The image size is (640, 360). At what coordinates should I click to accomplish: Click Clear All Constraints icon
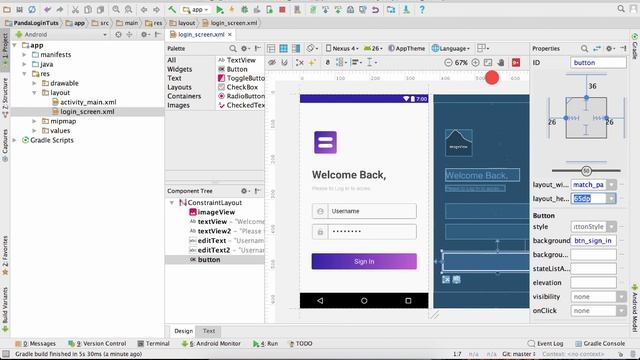click(300, 62)
